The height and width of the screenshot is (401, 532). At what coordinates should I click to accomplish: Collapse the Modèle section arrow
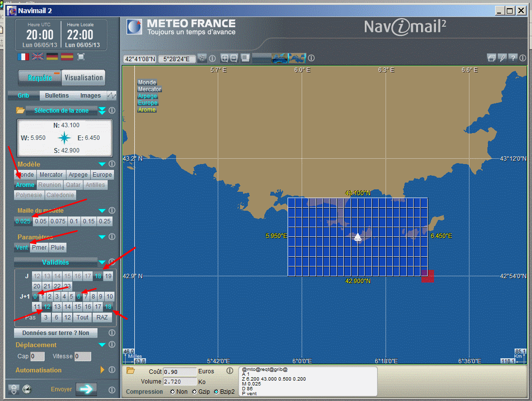[x=102, y=164]
